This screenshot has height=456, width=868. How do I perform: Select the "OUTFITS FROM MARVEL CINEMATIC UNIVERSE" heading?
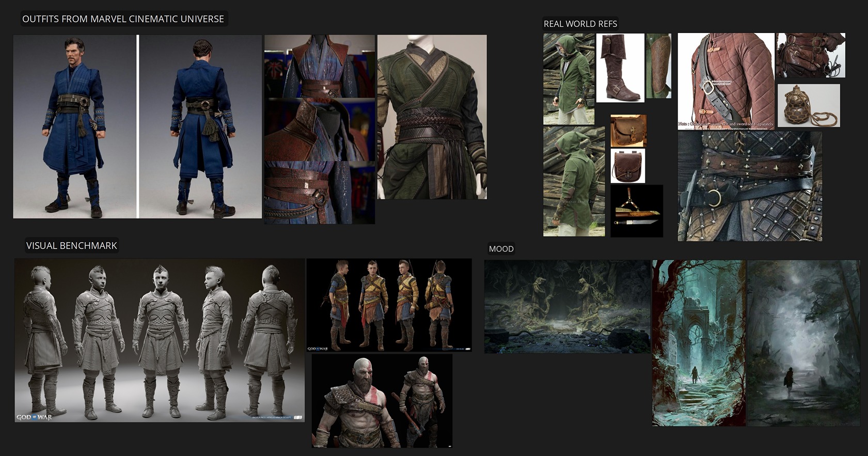click(x=123, y=19)
